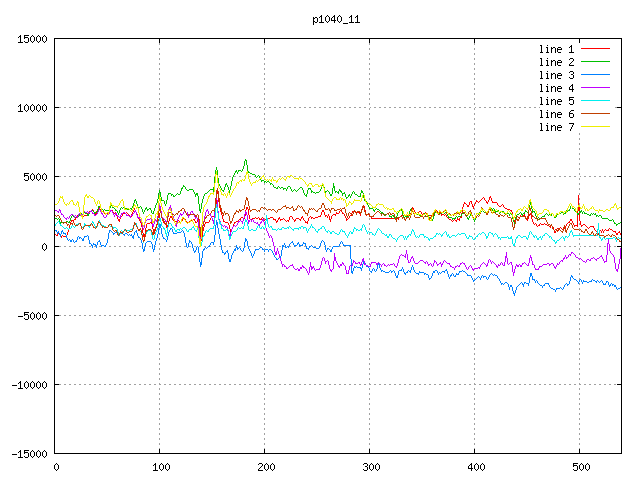Choose the 'line 5' legend label
The image size is (640, 480).
pyautogui.click(x=557, y=101)
